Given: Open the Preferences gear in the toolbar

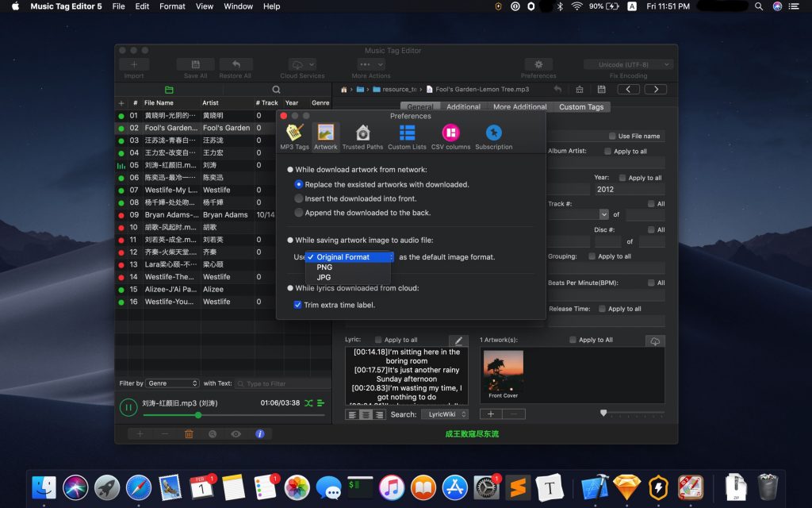Looking at the screenshot, I should 538,64.
